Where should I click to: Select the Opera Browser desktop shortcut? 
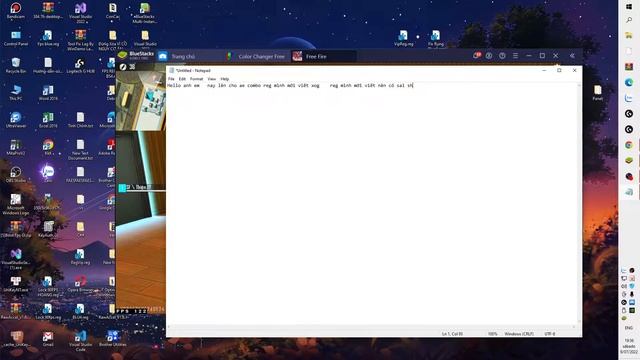[80, 284]
